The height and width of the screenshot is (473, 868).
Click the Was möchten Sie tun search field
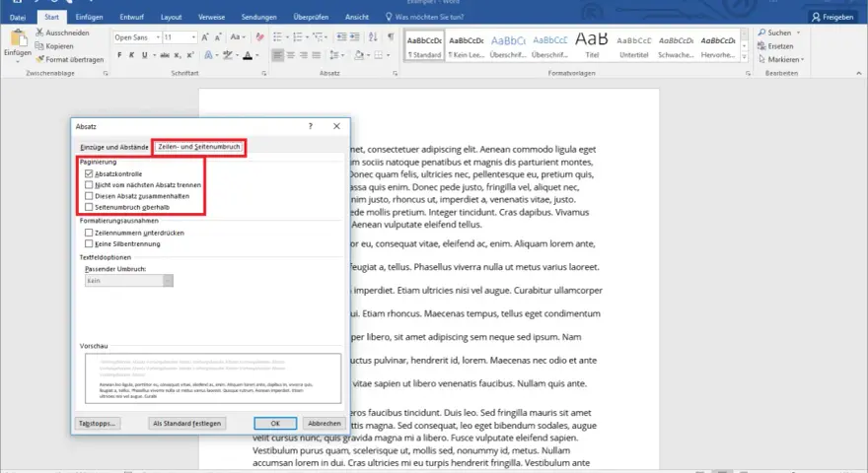click(424, 17)
